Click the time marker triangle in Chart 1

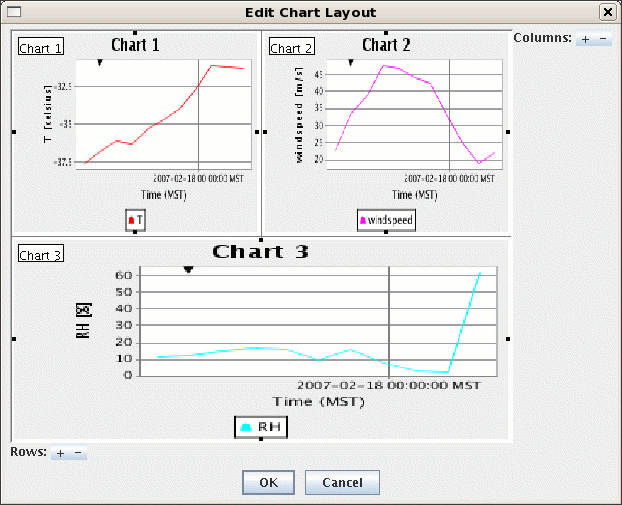point(99,63)
